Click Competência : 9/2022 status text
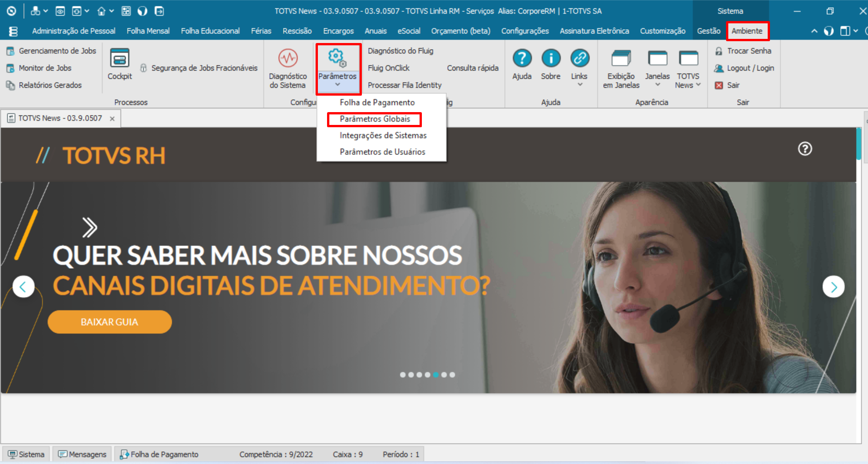This screenshot has height=464, width=868. (276, 454)
